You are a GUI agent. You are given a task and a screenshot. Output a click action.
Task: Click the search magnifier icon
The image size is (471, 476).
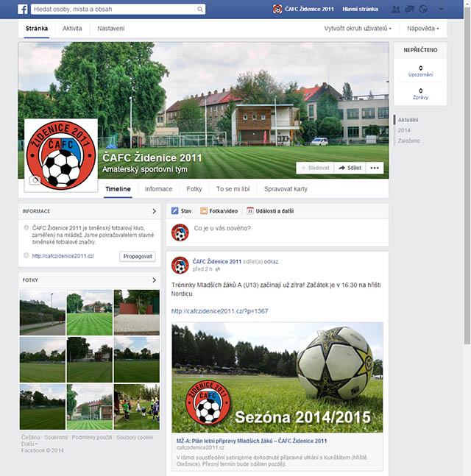(200, 9)
